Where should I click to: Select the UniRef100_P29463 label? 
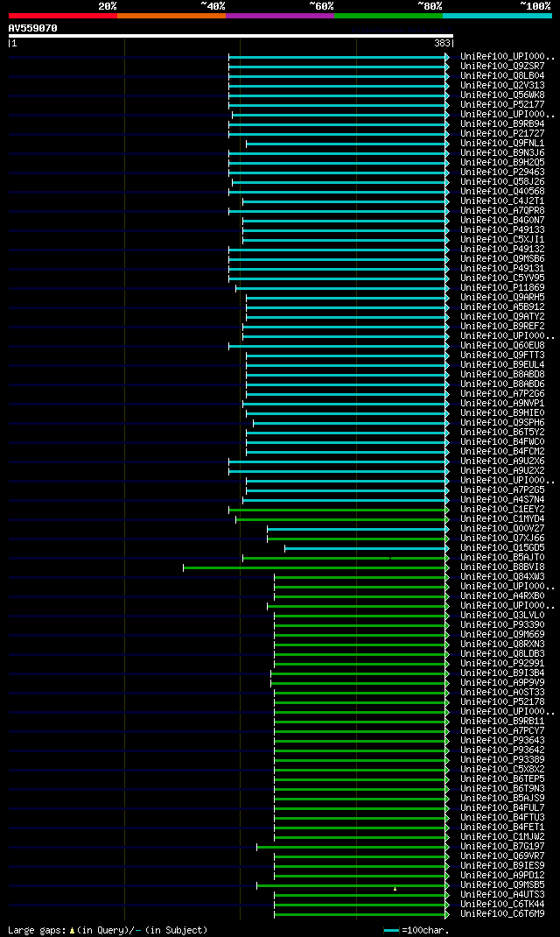point(502,173)
